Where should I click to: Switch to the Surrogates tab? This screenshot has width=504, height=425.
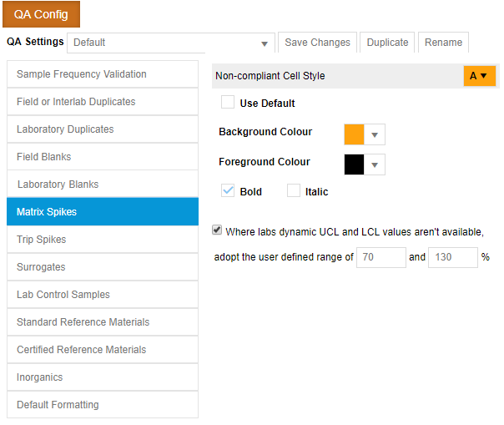(103, 267)
